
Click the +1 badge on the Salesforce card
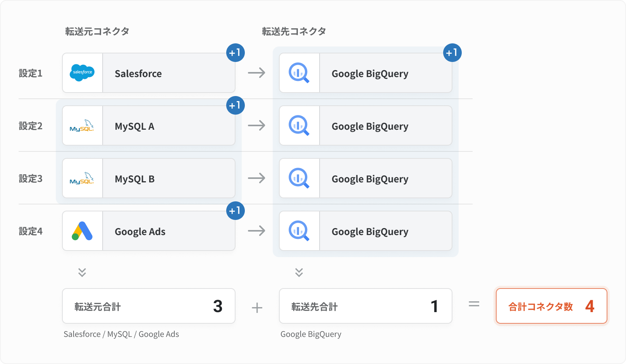click(236, 53)
